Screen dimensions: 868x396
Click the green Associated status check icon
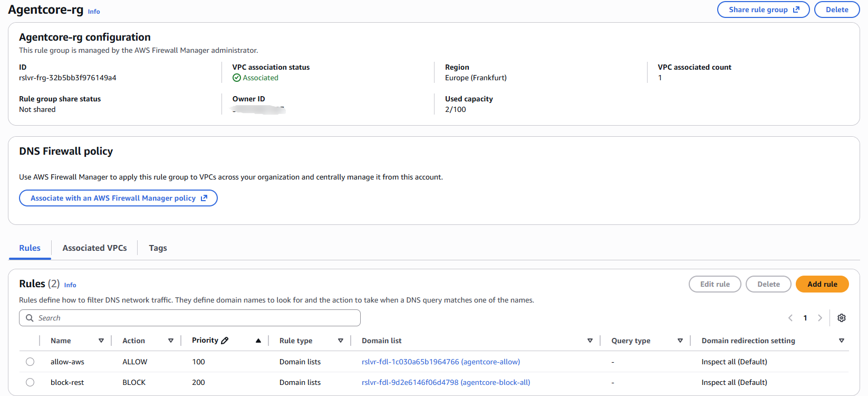pyautogui.click(x=237, y=78)
